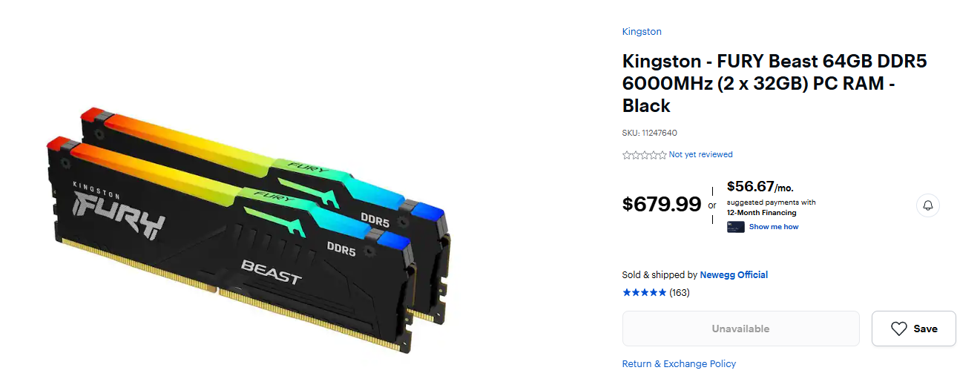This screenshot has height=376, width=980.
Task: Open the Show me how financing link
Action: pos(774,227)
